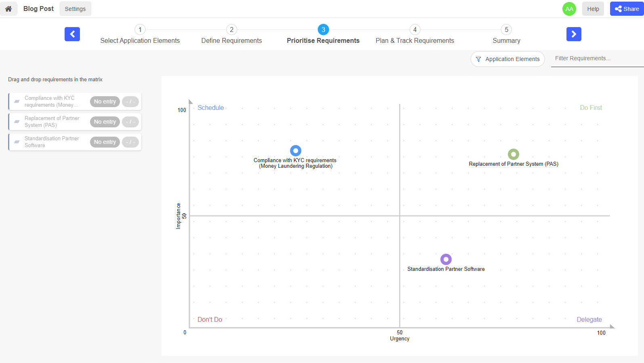
Task: Click the purple Standardisation Partner Software marker
Action: point(446,259)
